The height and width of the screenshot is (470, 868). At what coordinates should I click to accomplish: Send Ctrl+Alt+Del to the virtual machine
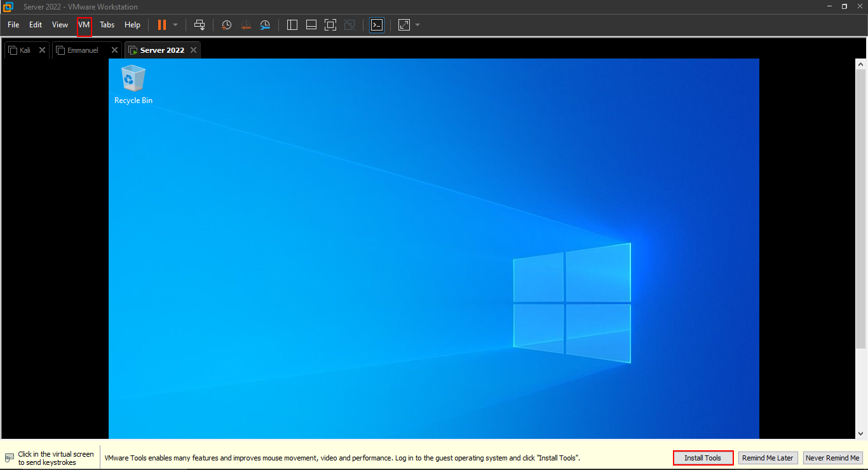(x=200, y=25)
